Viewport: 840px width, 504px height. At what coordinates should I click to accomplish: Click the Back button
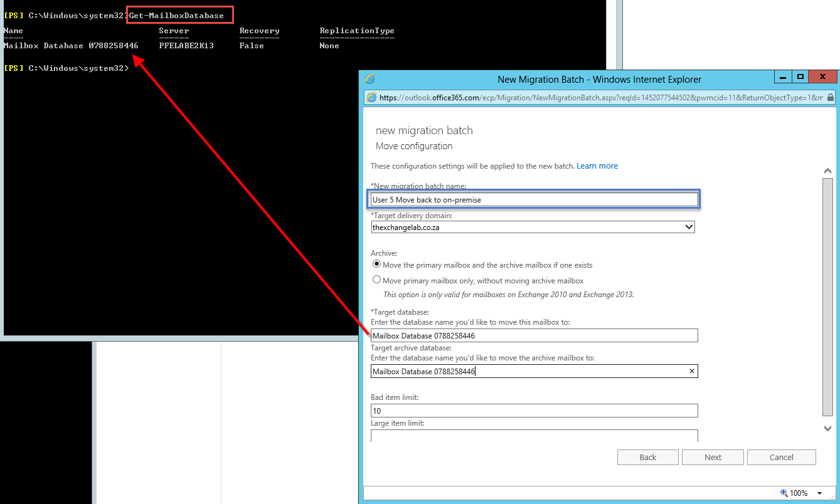648,457
